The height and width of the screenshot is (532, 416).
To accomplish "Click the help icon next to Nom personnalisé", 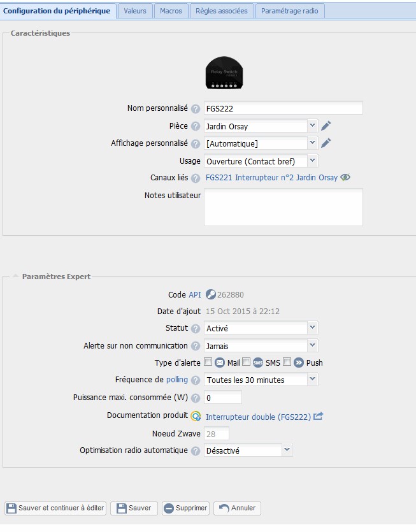I will tap(196, 109).
